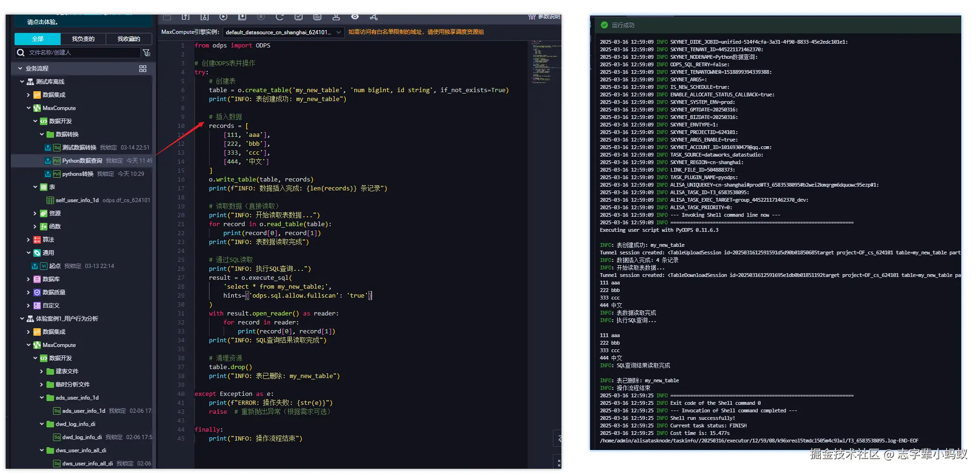Image resolution: width=980 pixels, height=473 pixels.
Task: Expand the 数据质量 node
Action: [29, 292]
